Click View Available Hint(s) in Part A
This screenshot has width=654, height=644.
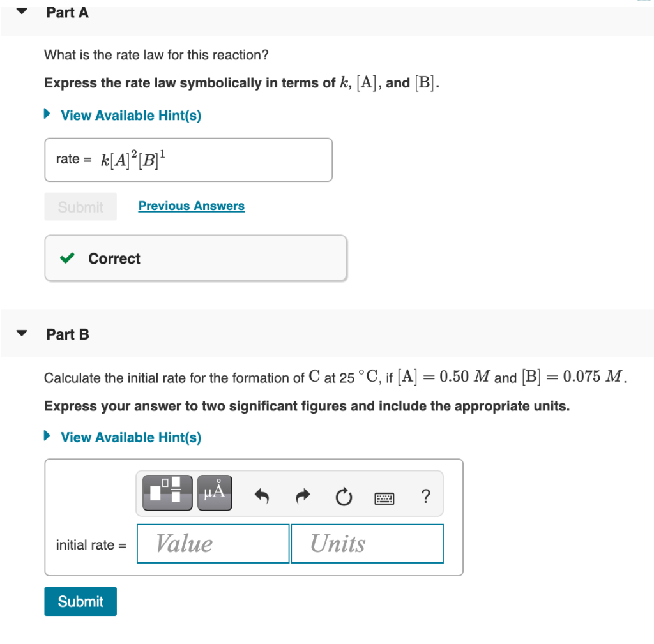point(130,115)
